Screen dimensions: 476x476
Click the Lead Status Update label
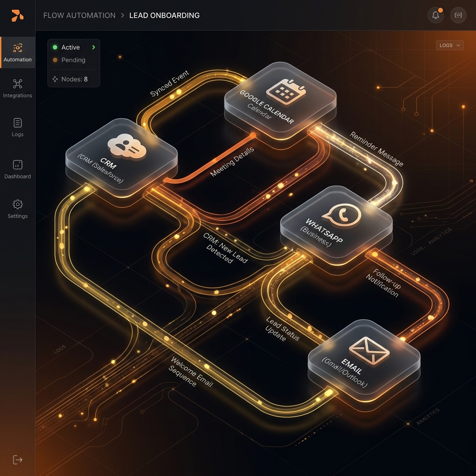tap(282, 329)
